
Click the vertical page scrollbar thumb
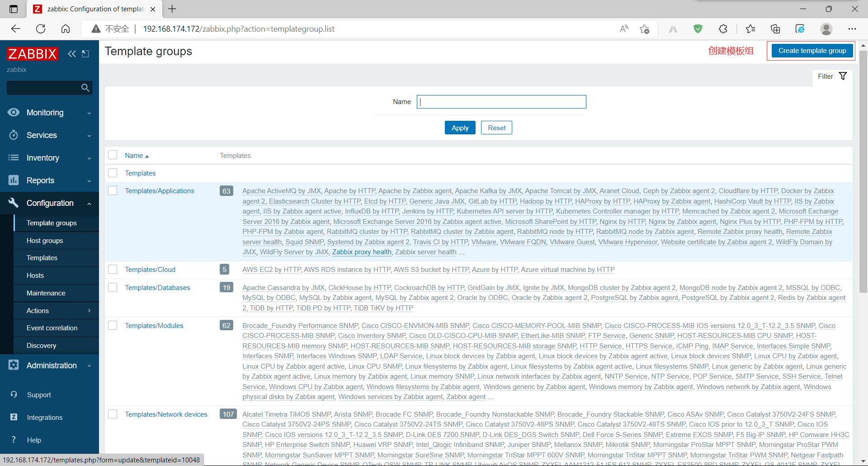click(x=863, y=172)
